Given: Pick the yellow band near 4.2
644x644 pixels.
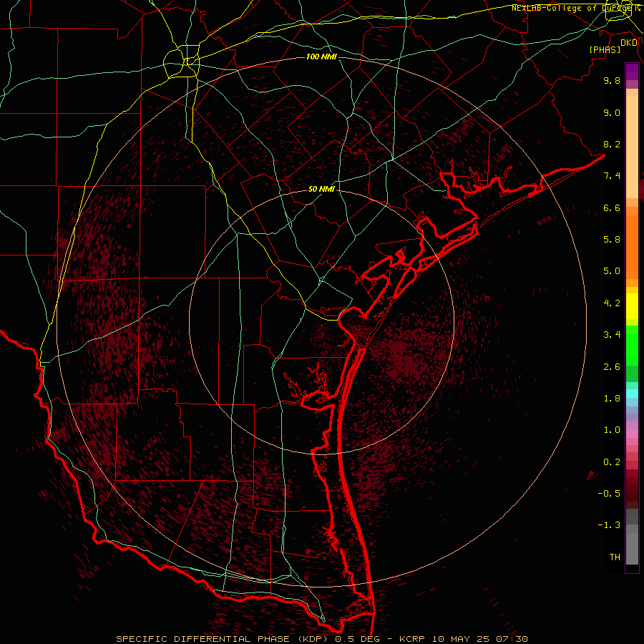Looking at the screenshot, I should (632, 306).
